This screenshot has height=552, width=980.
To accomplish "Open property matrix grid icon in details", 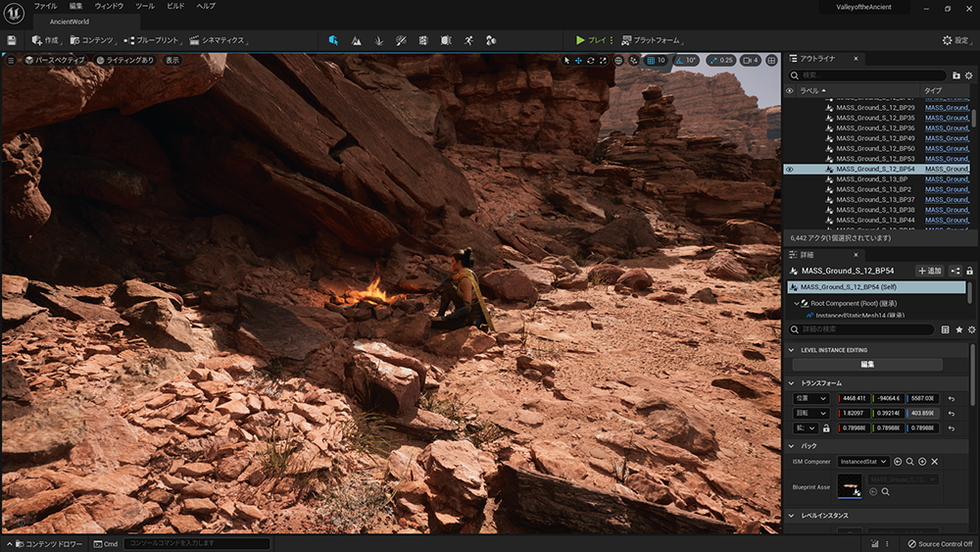I will point(945,329).
